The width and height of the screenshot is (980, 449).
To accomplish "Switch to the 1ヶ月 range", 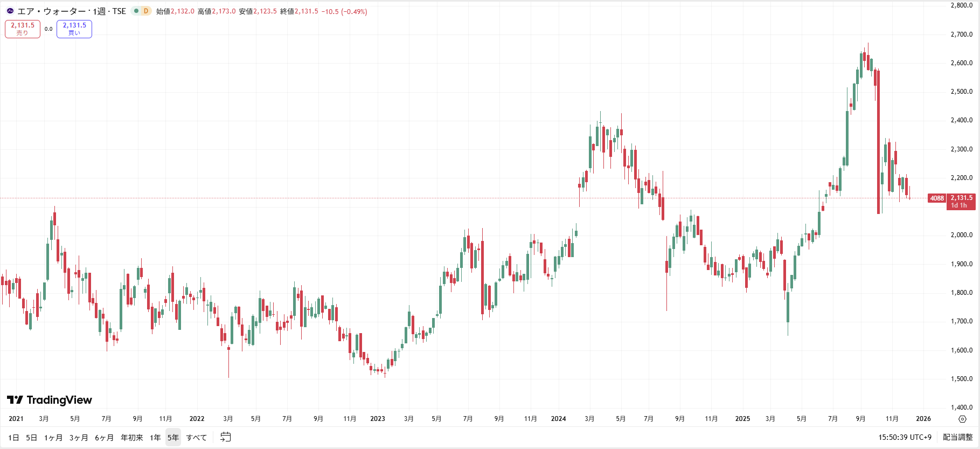I will [53, 438].
